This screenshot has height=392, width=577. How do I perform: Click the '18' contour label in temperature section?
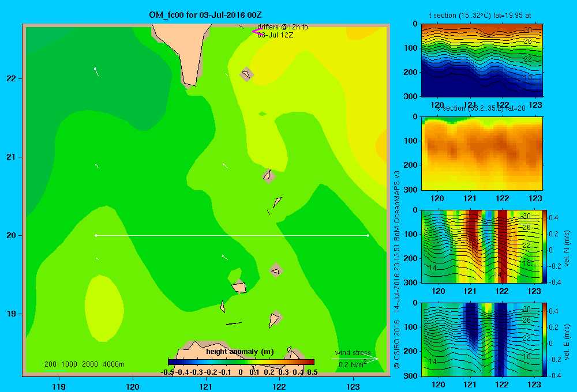[528, 77]
